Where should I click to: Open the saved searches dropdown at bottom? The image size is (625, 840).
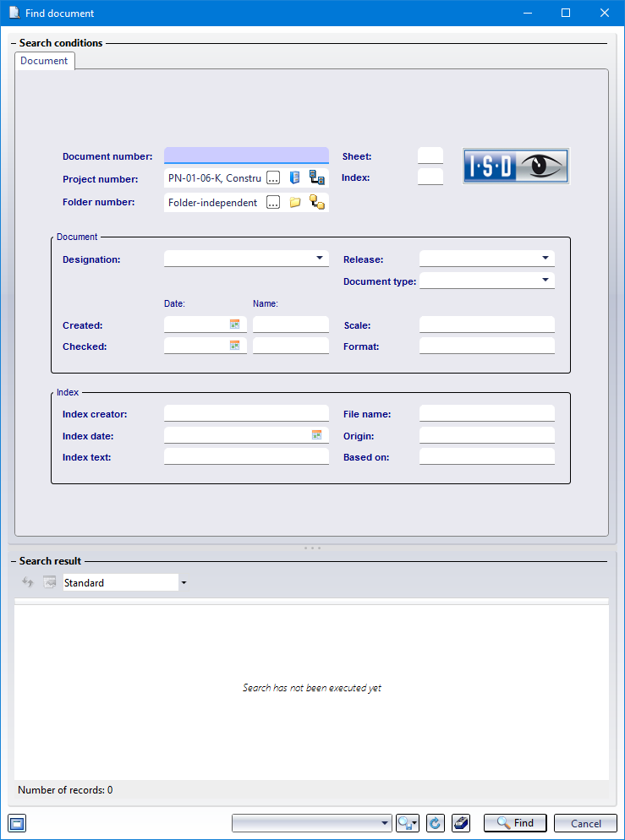385,823
